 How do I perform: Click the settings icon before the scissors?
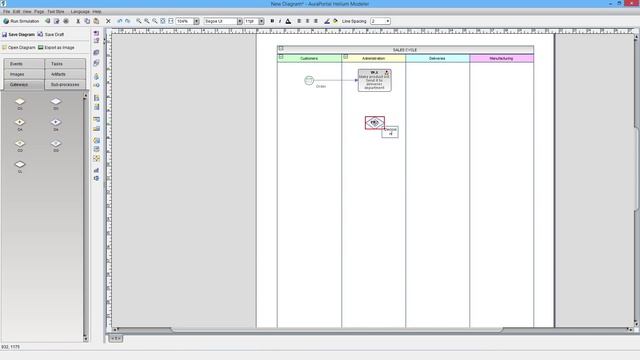pyautogui.click(x=66, y=21)
